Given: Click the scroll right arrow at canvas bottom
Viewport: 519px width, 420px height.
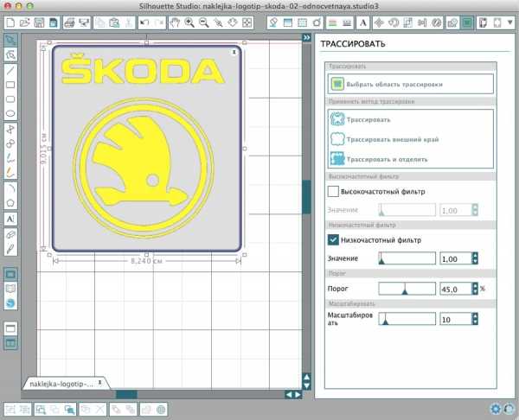Looking at the screenshot, I should click(x=298, y=394).
